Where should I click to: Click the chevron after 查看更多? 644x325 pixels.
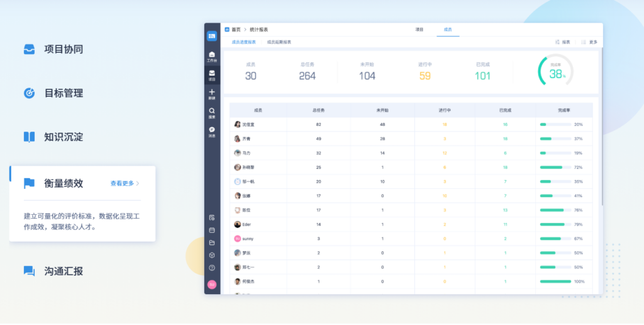click(x=138, y=183)
